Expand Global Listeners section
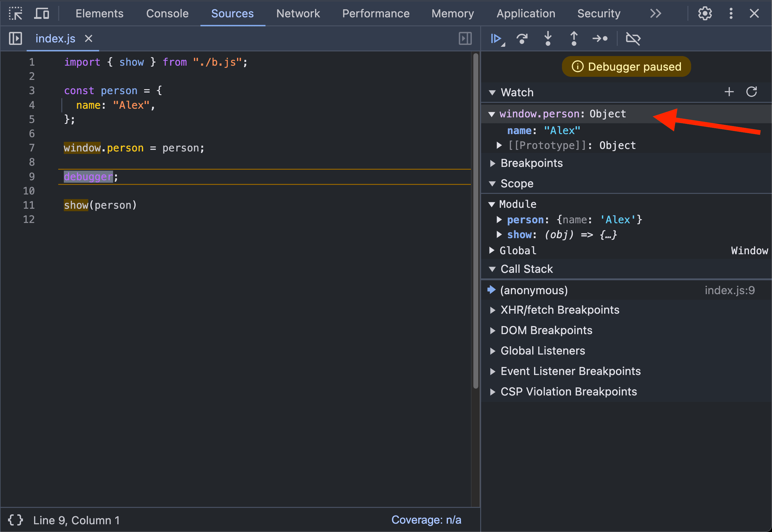772x532 pixels. (x=493, y=351)
